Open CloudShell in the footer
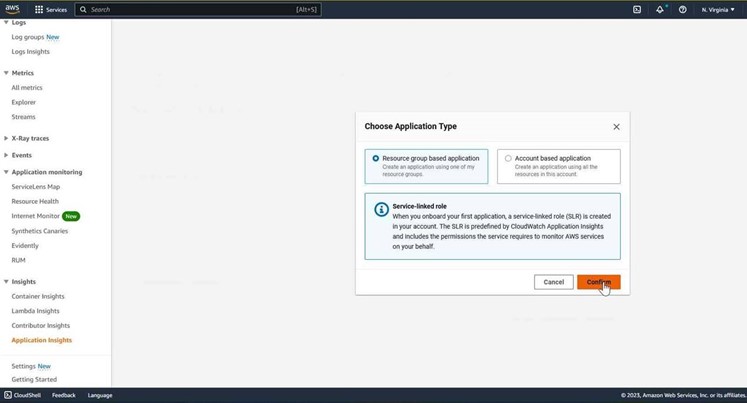This screenshot has height=403, width=747. pos(22,395)
